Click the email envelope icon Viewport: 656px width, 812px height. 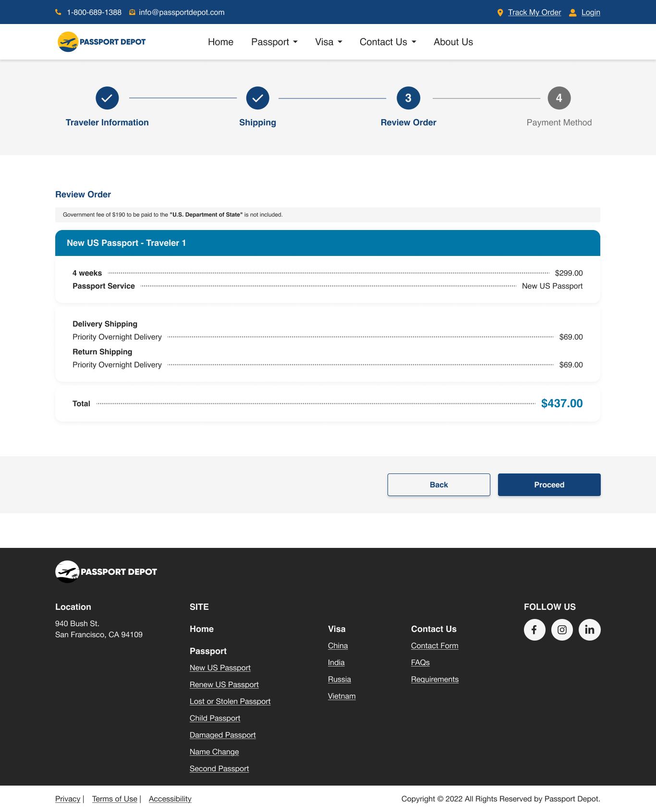(x=132, y=12)
